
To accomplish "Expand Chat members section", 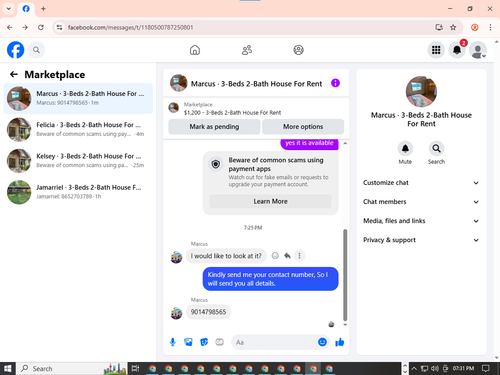I will (x=421, y=202).
